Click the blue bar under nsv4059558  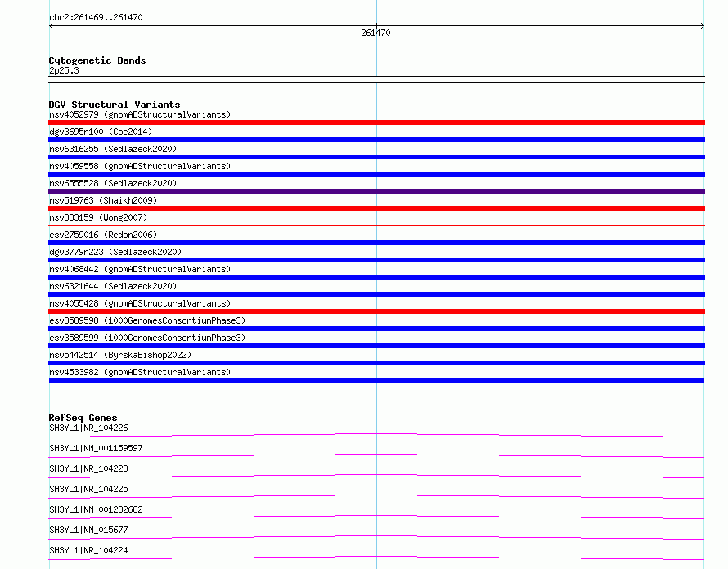376,174
